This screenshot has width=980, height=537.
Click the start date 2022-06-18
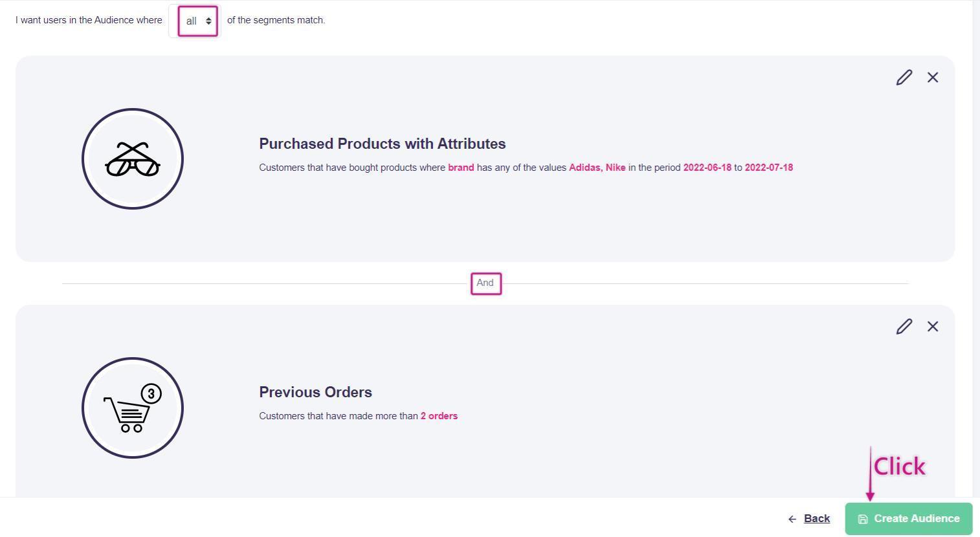pos(707,168)
